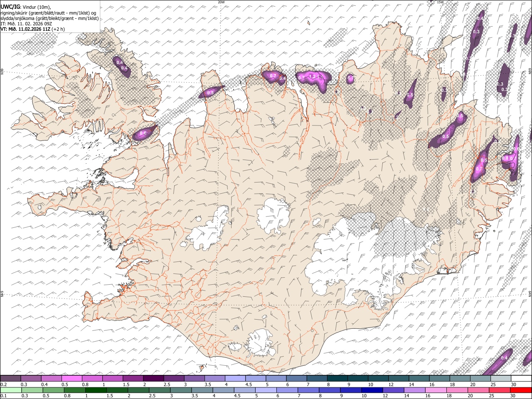This screenshot has height=399, width=532.
Task: Select the dark mauve 0.2 swatch in upper legend
Action: (10, 378)
